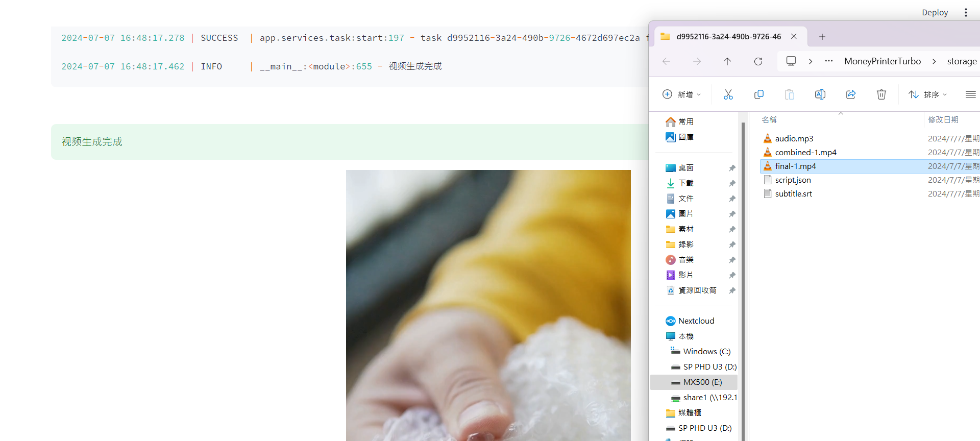980x441 pixels.
Task: Rename the selected file
Action: coord(820,94)
